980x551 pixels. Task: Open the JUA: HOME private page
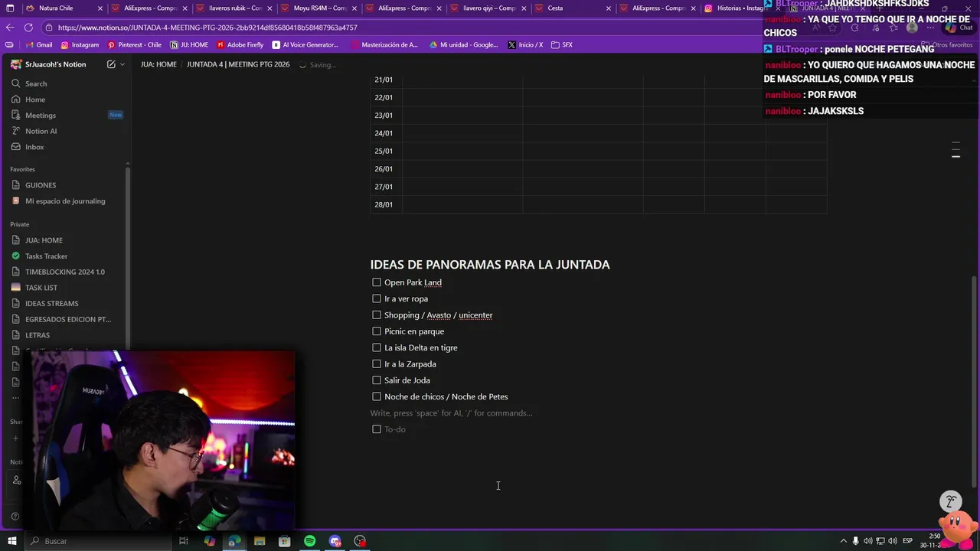[x=44, y=240]
